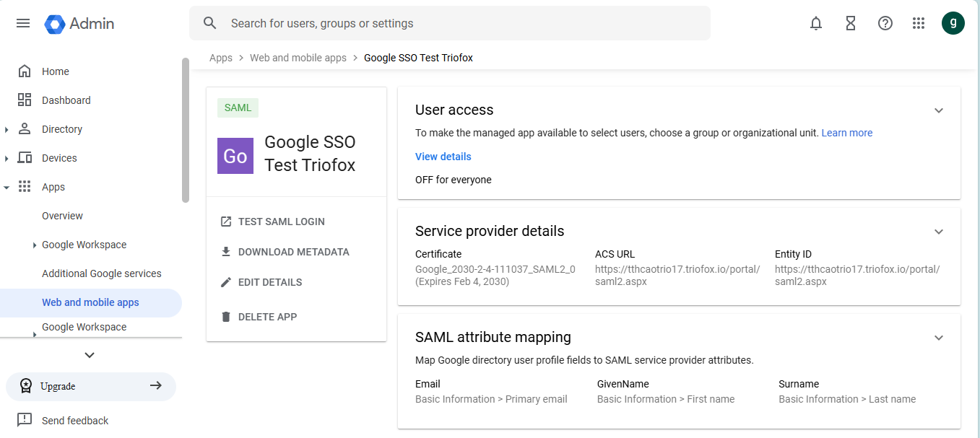The height and width of the screenshot is (438, 980).
Task: Click the Download Metadata arrow icon
Action: (x=226, y=252)
